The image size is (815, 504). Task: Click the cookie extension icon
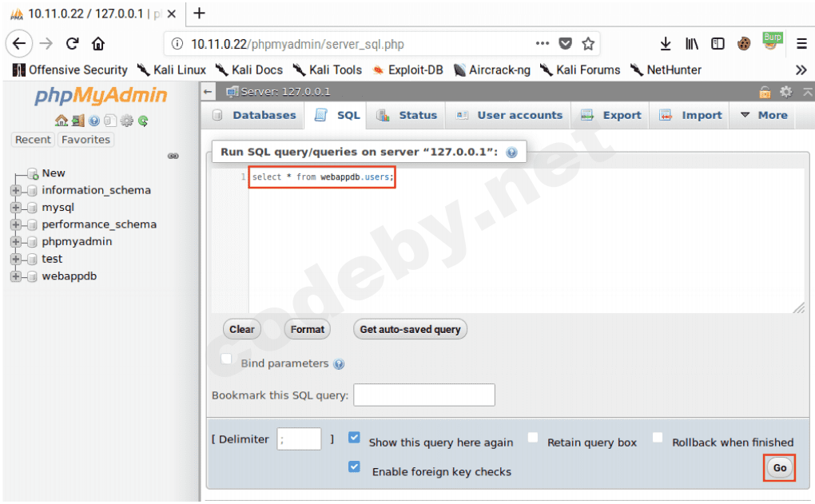pos(744,44)
